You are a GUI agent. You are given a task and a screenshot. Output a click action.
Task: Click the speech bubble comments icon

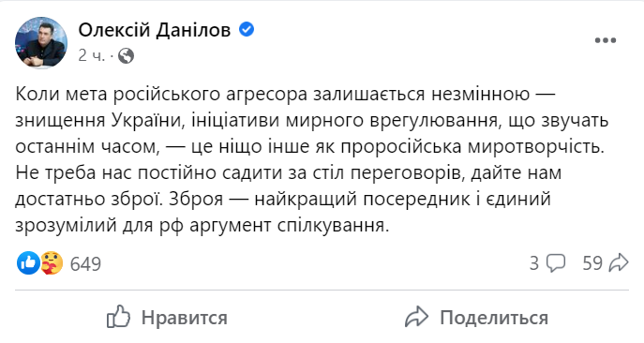(556, 263)
